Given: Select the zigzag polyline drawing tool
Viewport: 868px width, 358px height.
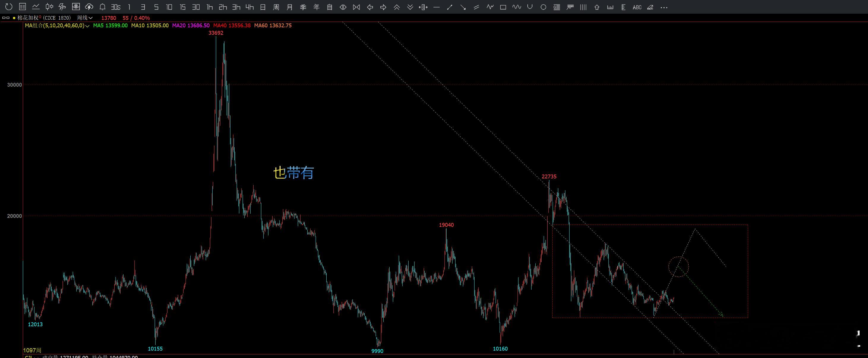Looking at the screenshot, I should [490, 7].
